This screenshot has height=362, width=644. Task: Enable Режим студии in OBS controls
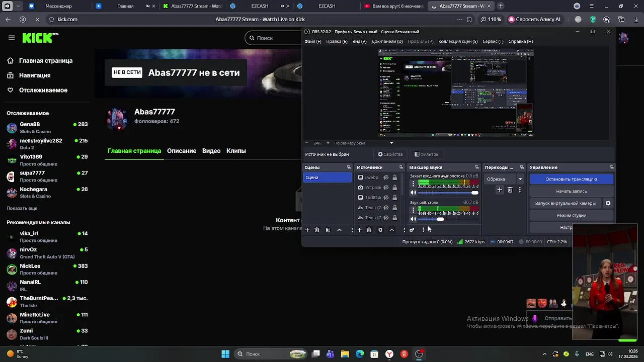click(571, 215)
